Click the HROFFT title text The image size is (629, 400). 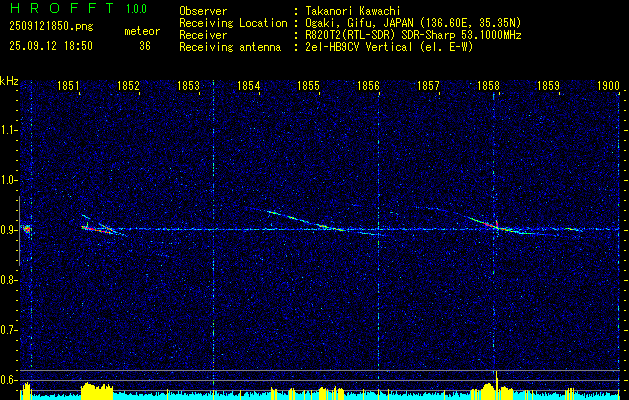coord(62,8)
